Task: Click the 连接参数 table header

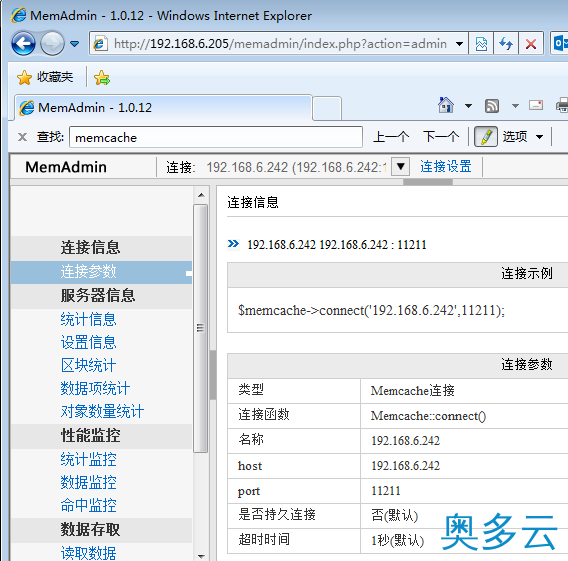Action: [x=526, y=364]
